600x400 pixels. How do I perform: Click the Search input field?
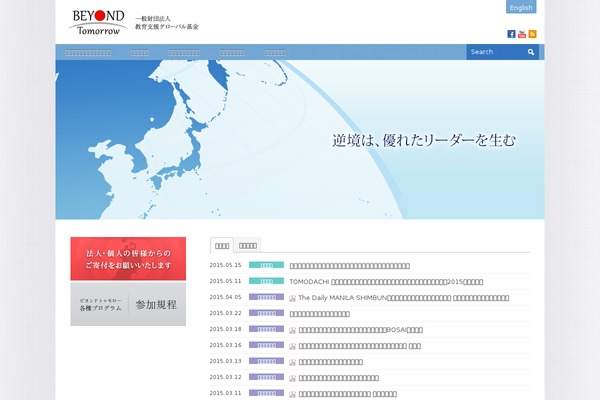click(x=494, y=52)
